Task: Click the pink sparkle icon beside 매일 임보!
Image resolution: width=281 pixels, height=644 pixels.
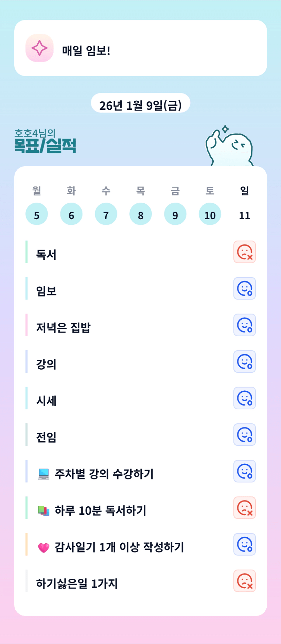Action: click(x=39, y=48)
